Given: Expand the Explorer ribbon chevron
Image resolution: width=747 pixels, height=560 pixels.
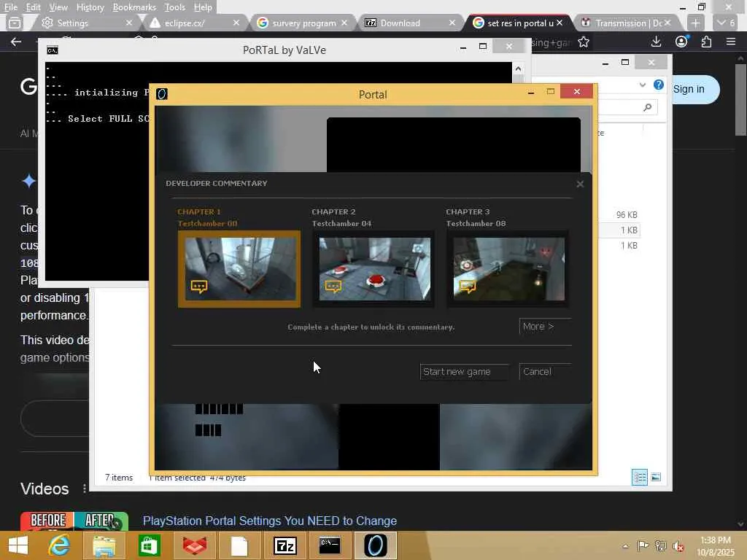Looking at the screenshot, I should click(643, 85).
